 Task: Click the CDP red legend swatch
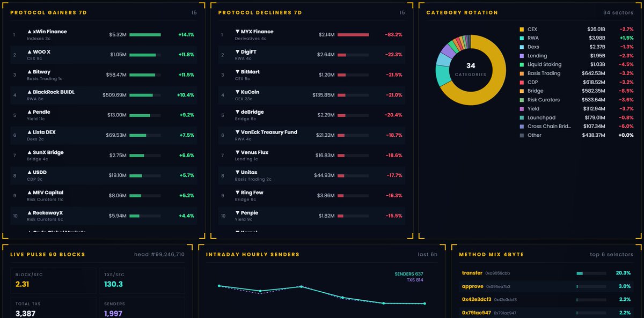click(x=521, y=82)
